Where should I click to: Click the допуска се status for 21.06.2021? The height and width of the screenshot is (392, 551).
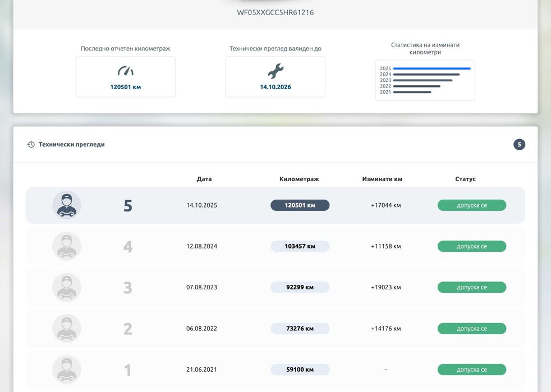tap(471, 370)
